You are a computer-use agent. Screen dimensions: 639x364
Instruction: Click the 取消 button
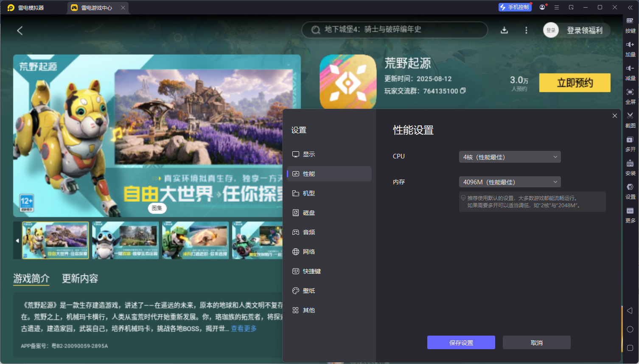537,342
